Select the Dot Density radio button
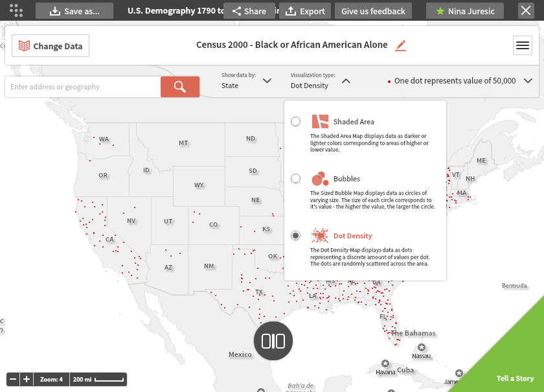This screenshot has height=392, width=544. pyautogui.click(x=295, y=236)
